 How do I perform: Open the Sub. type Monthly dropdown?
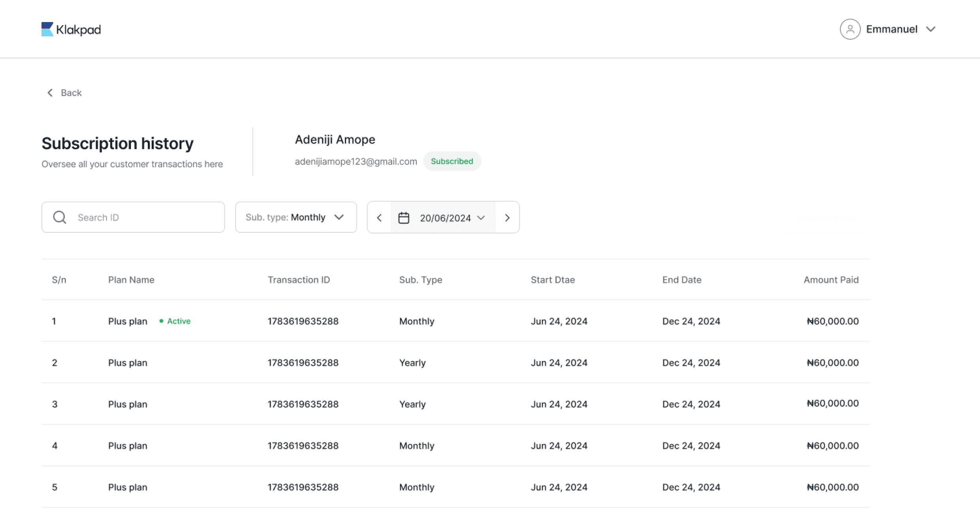coord(296,217)
